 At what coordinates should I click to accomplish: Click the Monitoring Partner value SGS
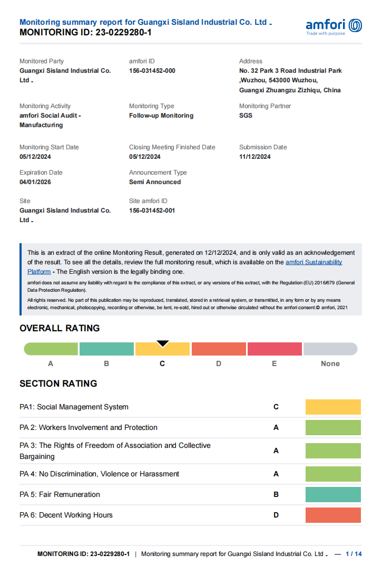click(x=246, y=116)
